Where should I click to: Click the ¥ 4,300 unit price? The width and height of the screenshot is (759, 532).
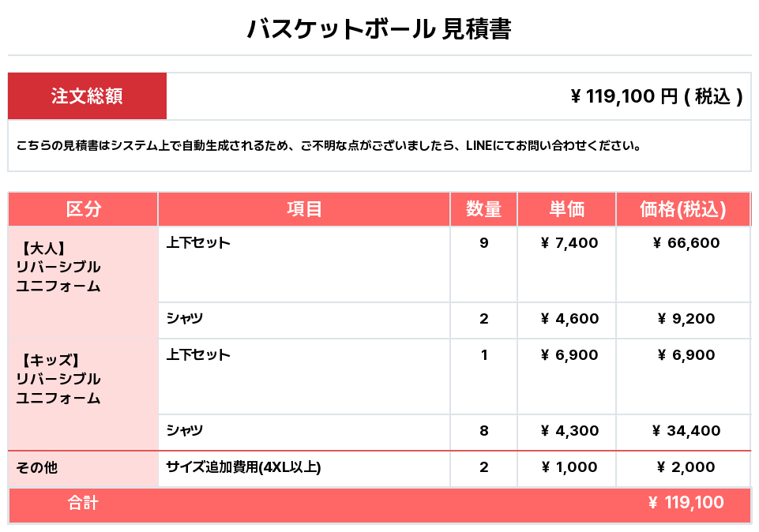tap(569, 431)
